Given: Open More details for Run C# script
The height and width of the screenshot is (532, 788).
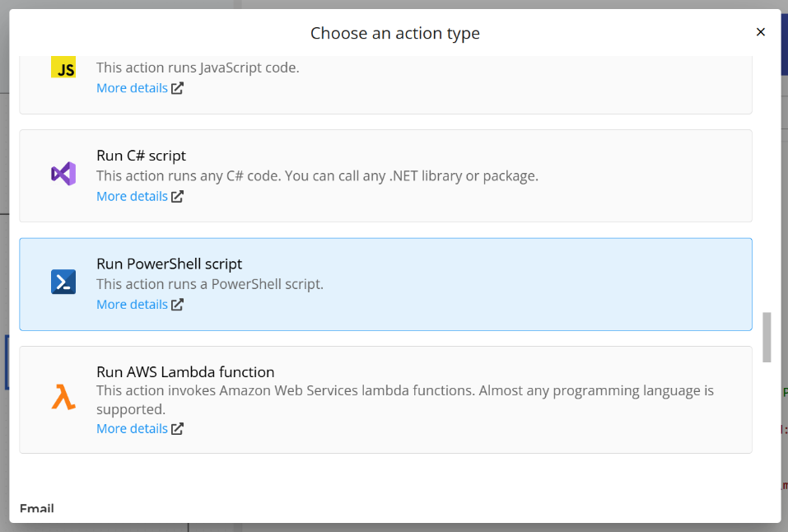Looking at the screenshot, I should (132, 196).
